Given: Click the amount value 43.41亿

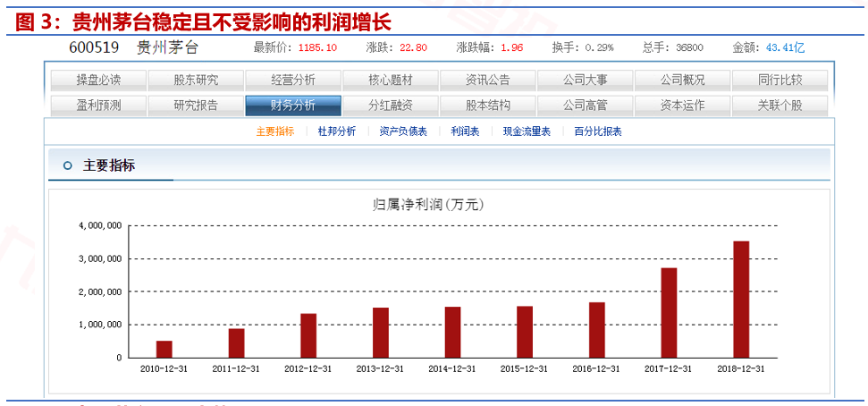Looking at the screenshot, I should (x=785, y=47).
